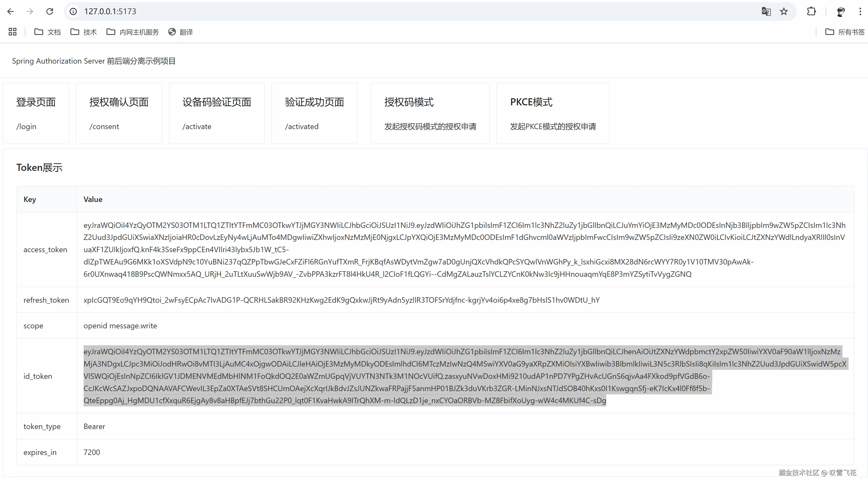Open the 内网主机服务 bookmark folder
This screenshot has width=868, height=488.
132,32
